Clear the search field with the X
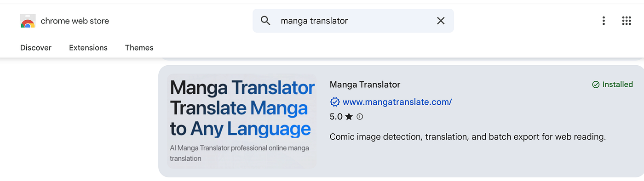 coord(441,21)
